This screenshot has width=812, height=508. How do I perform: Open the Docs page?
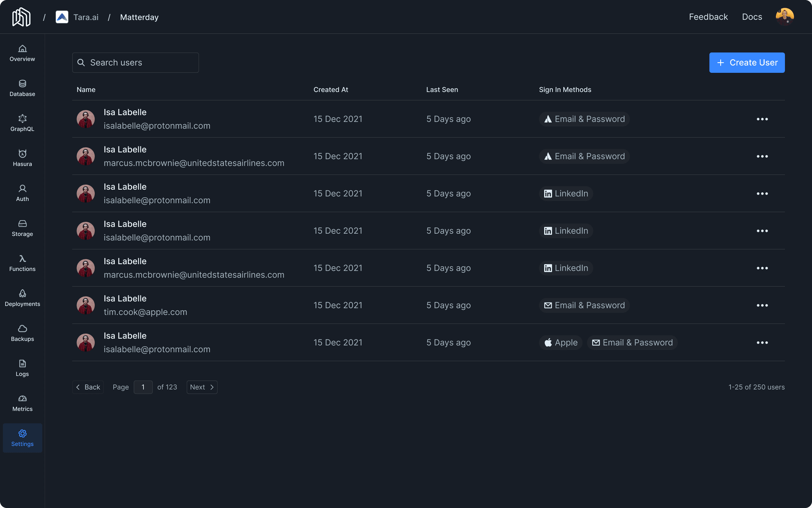point(752,17)
